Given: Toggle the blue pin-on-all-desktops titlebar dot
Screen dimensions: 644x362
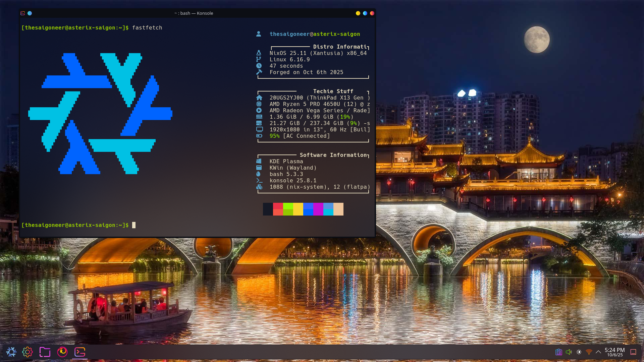Looking at the screenshot, I should click(30, 13).
